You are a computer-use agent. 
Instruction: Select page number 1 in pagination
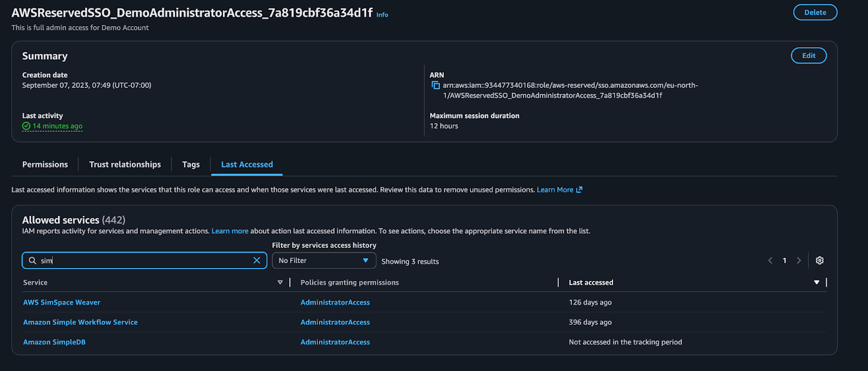point(784,260)
